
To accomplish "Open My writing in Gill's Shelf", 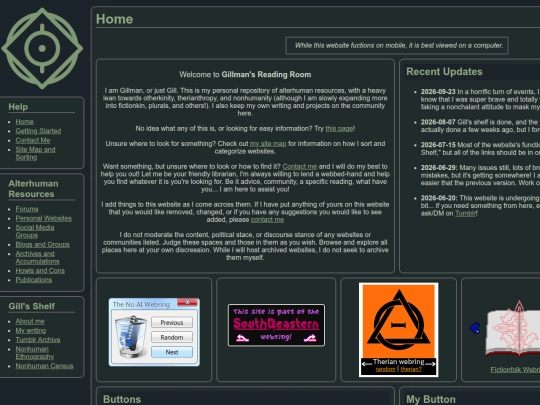I will 31,331.
